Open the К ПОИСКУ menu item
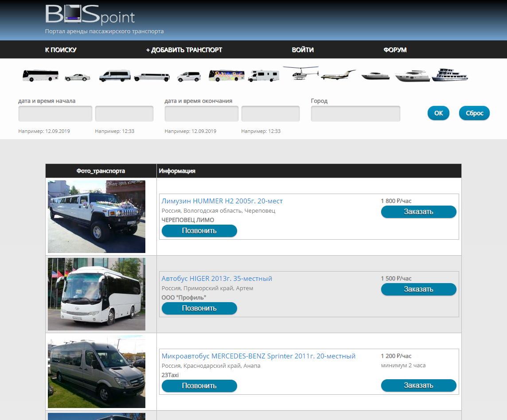The width and height of the screenshot is (507, 420). [61, 50]
